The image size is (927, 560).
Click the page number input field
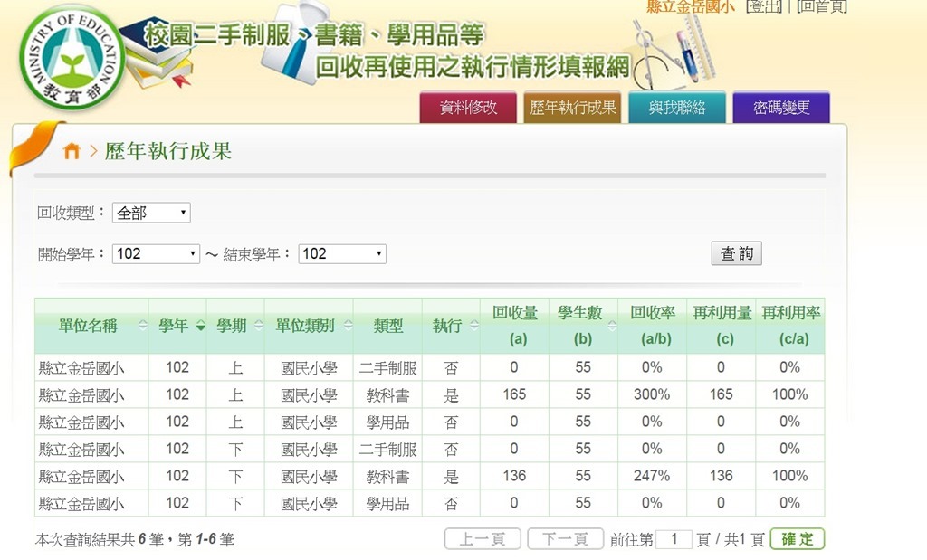(674, 539)
